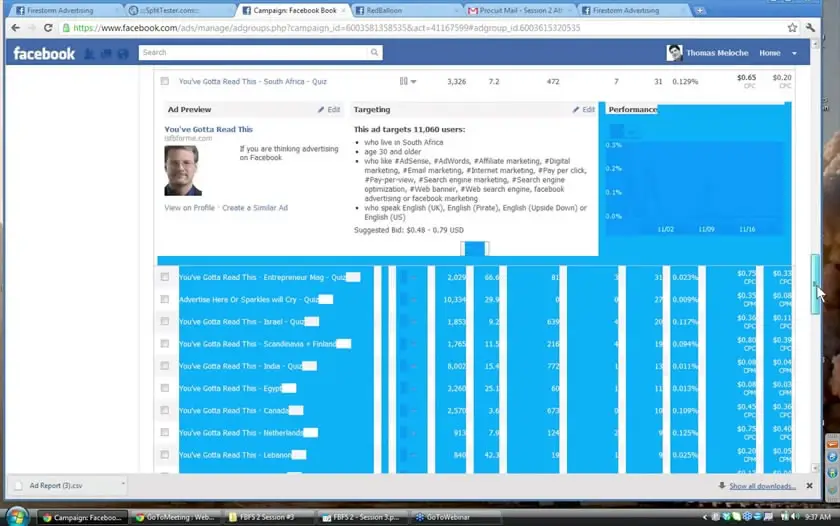
Task: Tick the South Africa - Quiz row checkbox
Action: [164, 81]
